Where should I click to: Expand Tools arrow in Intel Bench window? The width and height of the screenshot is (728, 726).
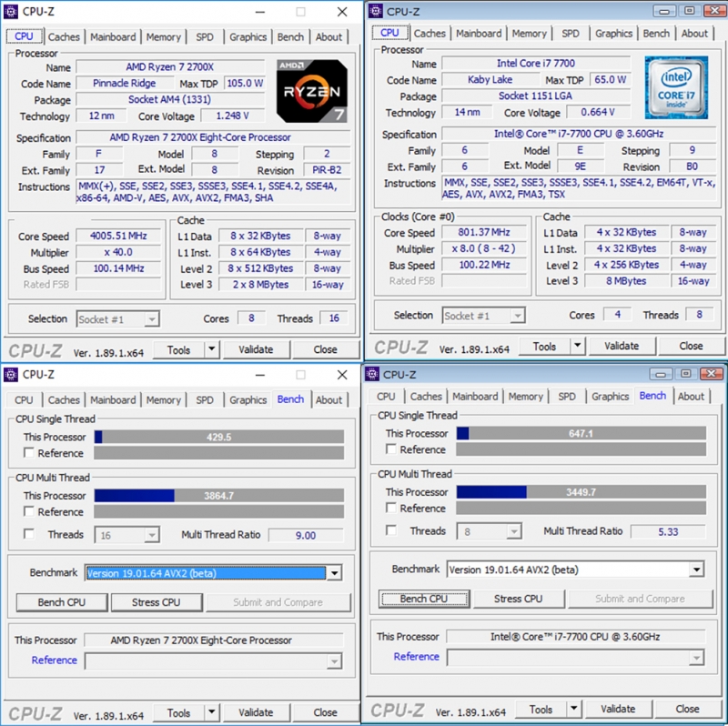coord(574,709)
